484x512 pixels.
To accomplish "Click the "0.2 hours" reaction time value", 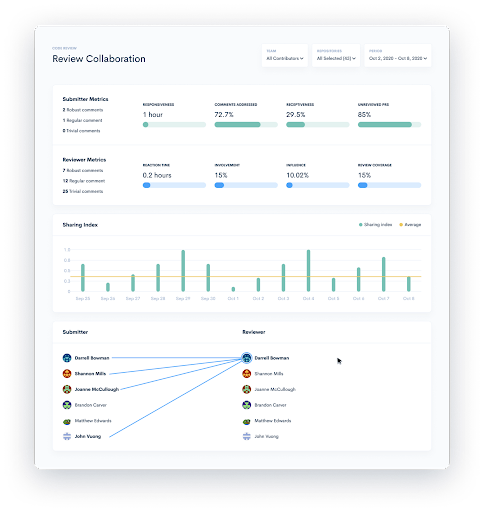I will coord(157,175).
